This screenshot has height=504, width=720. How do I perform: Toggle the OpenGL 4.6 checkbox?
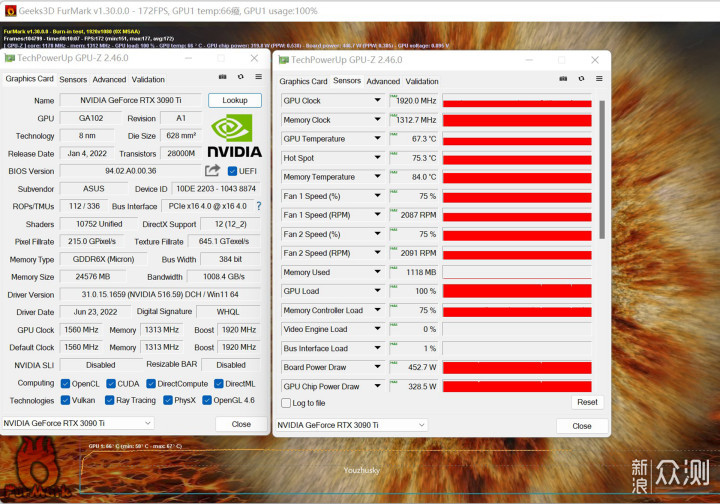pos(207,400)
